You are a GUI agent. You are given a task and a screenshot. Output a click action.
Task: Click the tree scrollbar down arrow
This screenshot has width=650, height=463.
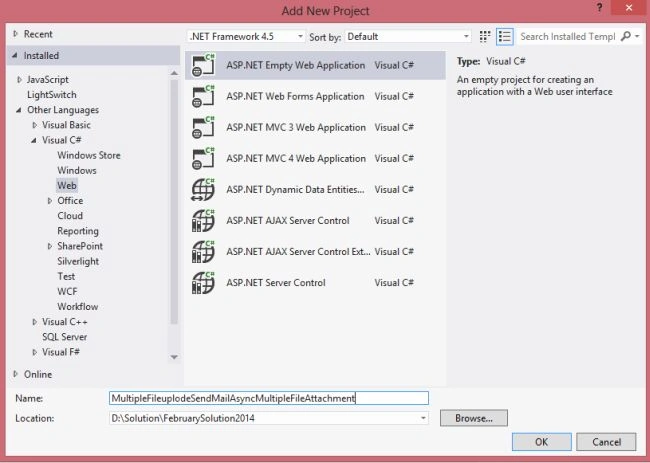tap(174, 357)
